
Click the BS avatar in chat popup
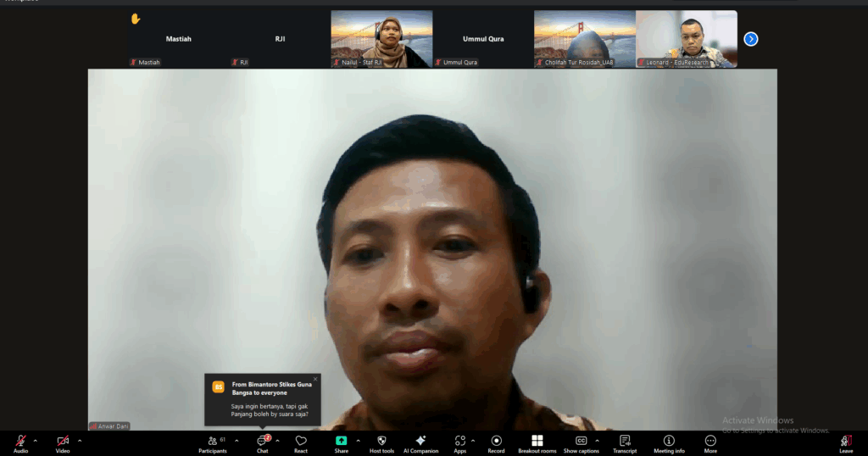(x=218, y=386)
